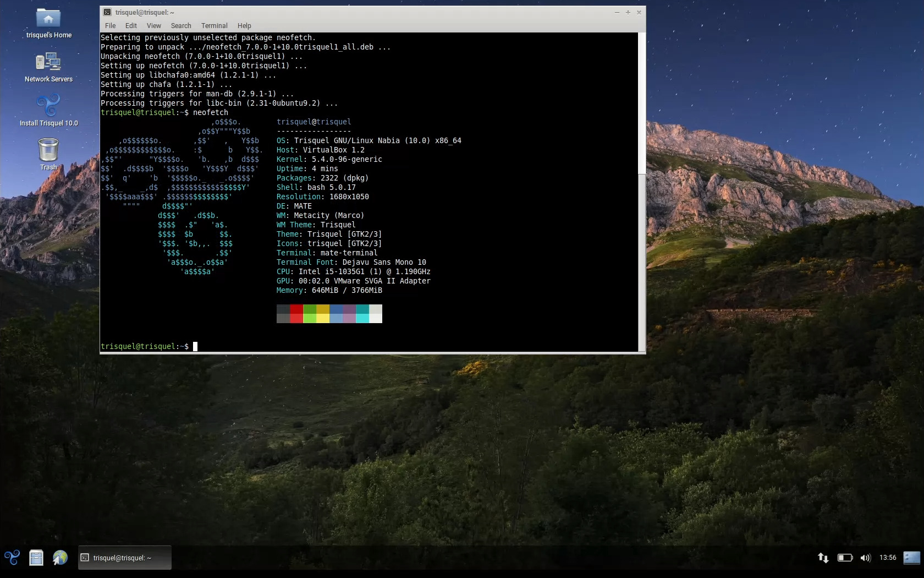Launch the Install Trisquel 10.0 icon
The height and width of the screenshot is (578, 924).
click(48, 106)
